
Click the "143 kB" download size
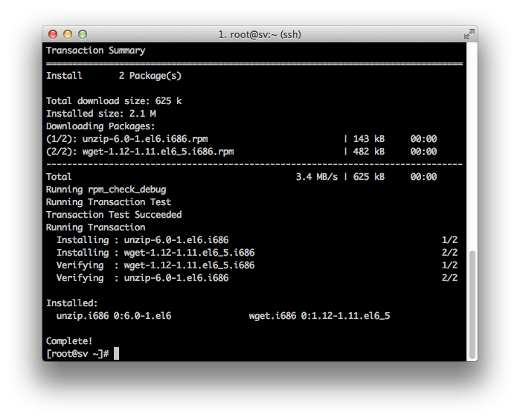click(369, 139)
